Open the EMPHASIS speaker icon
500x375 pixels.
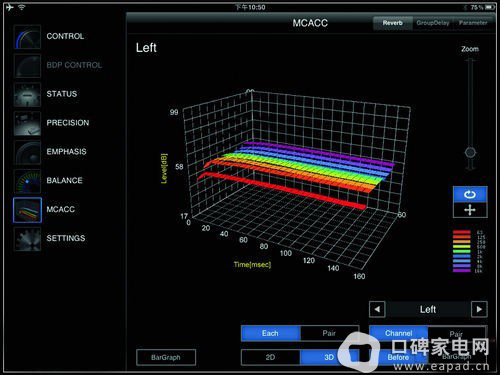point(27,152)
